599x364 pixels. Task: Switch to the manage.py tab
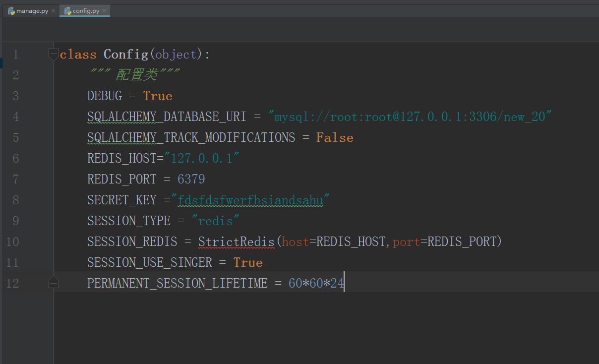(x=32, y=11)
